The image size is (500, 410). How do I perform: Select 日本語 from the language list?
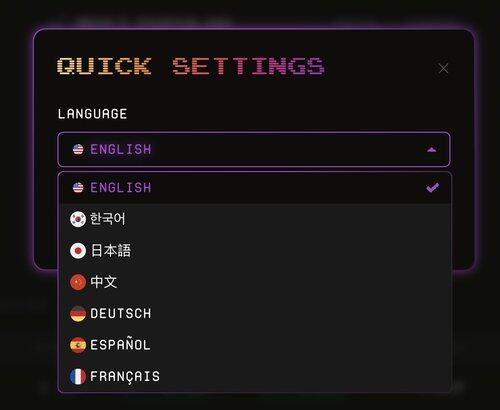(255, 251)
